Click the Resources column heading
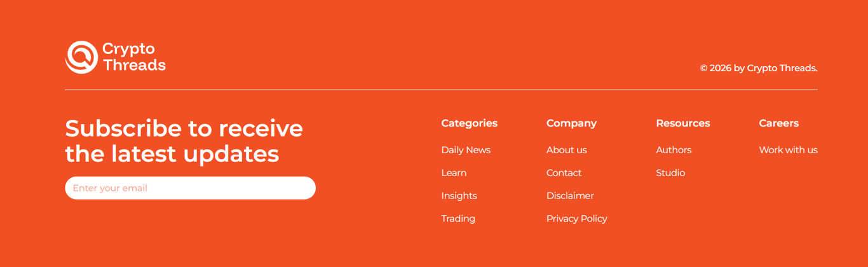The image size is (868, 267). pos(682,123)
